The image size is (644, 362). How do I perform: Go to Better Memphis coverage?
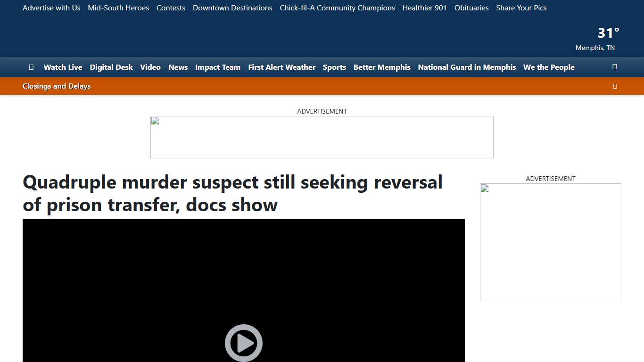382,67
